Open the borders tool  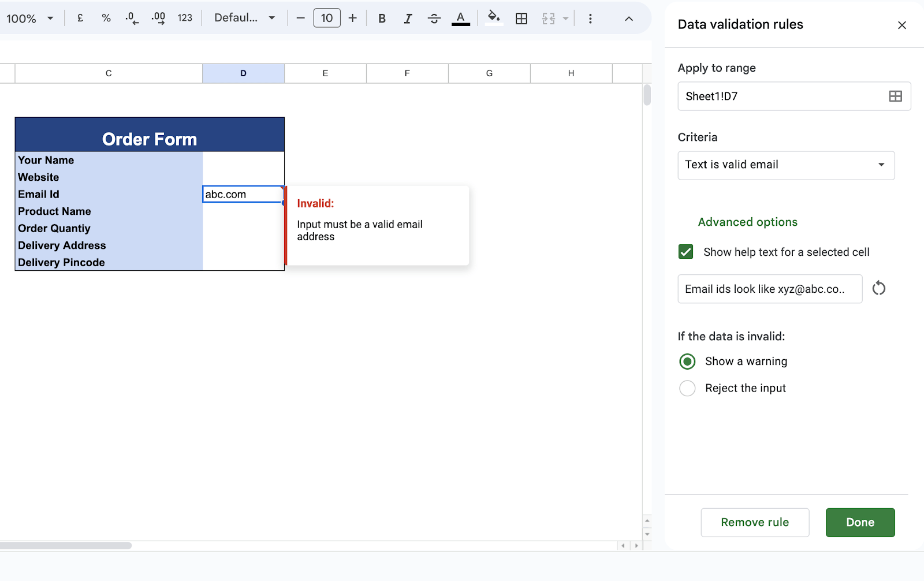pyautogui.click(x=521, y=18)
